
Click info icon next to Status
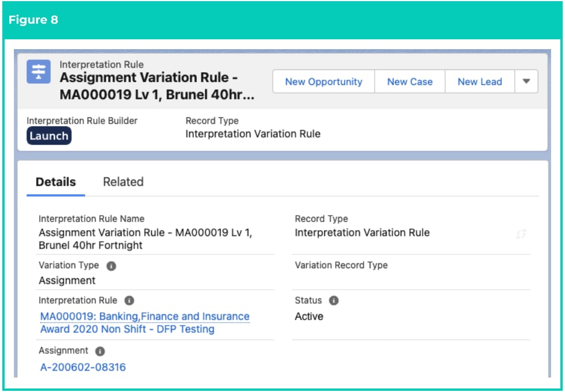tap(334, 301)
